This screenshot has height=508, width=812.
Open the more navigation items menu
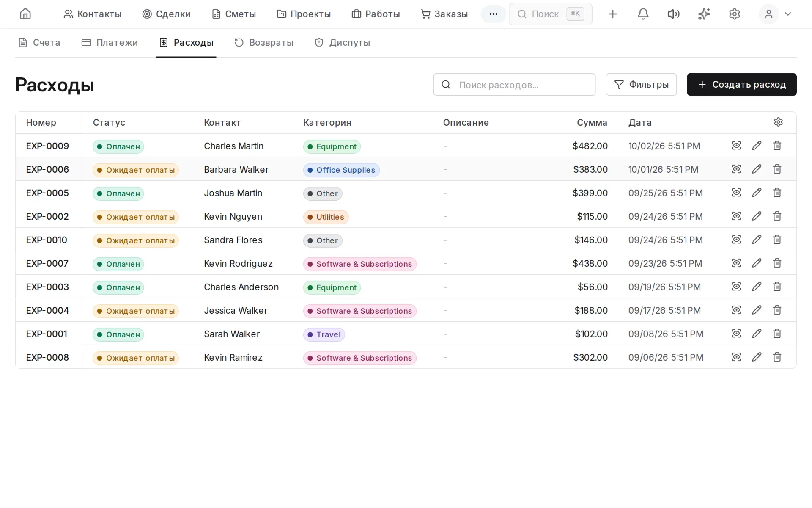click(x=493, y=14)
